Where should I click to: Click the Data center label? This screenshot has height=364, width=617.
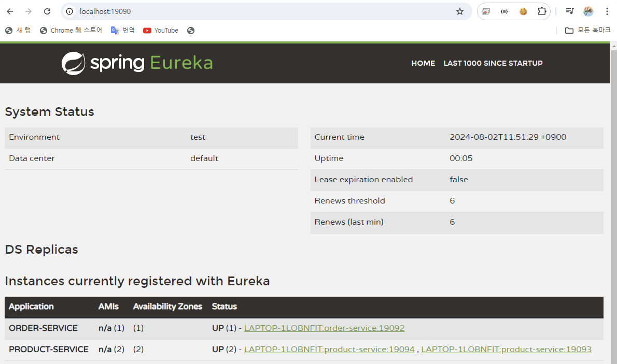coord(32,158)
